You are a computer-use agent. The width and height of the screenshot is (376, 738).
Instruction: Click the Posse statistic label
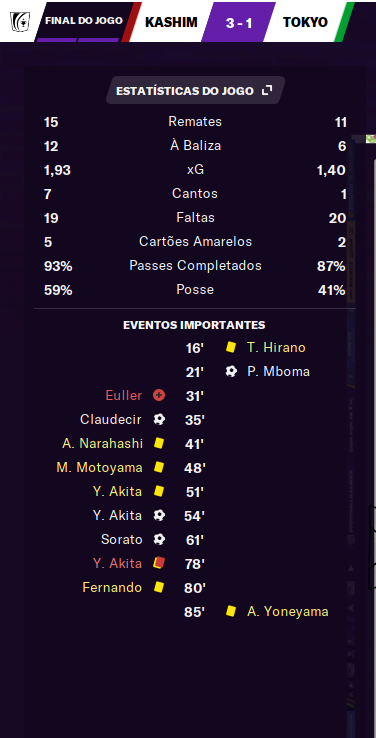coord(195,289)
